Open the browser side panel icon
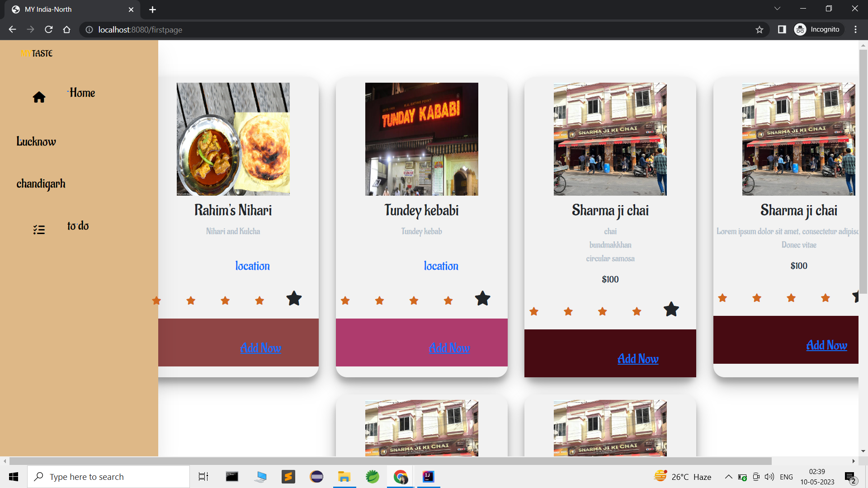 pos(782,29)
